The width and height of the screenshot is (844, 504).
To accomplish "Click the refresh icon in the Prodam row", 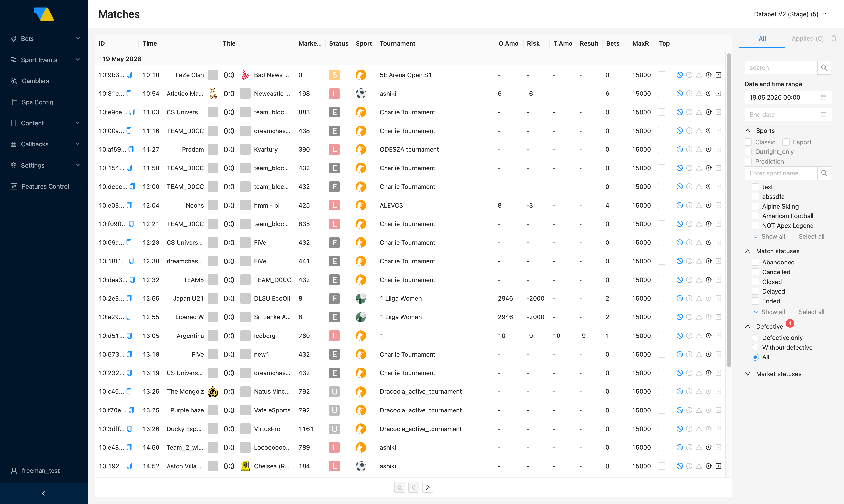I will [x=708, y=149].
